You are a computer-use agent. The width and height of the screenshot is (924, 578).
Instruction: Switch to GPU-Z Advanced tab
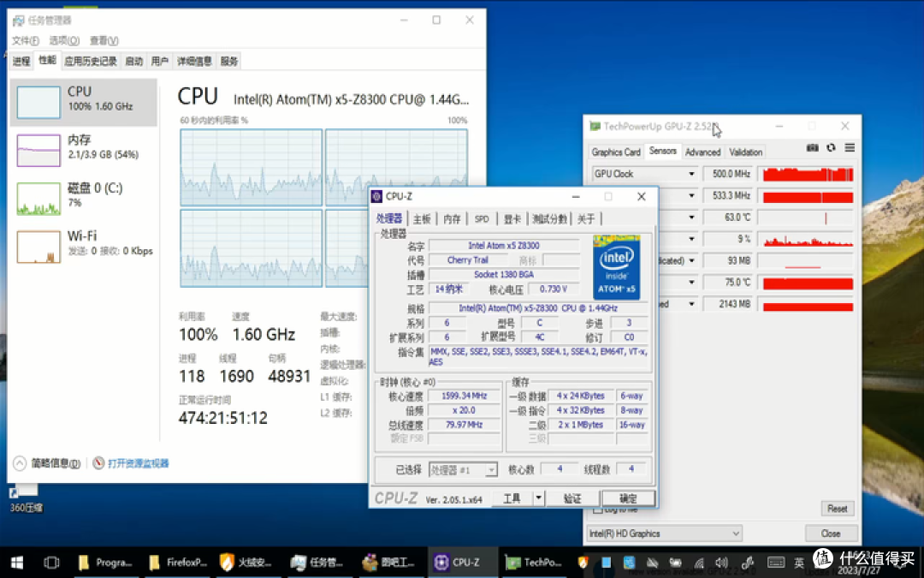tap(702, 152)
